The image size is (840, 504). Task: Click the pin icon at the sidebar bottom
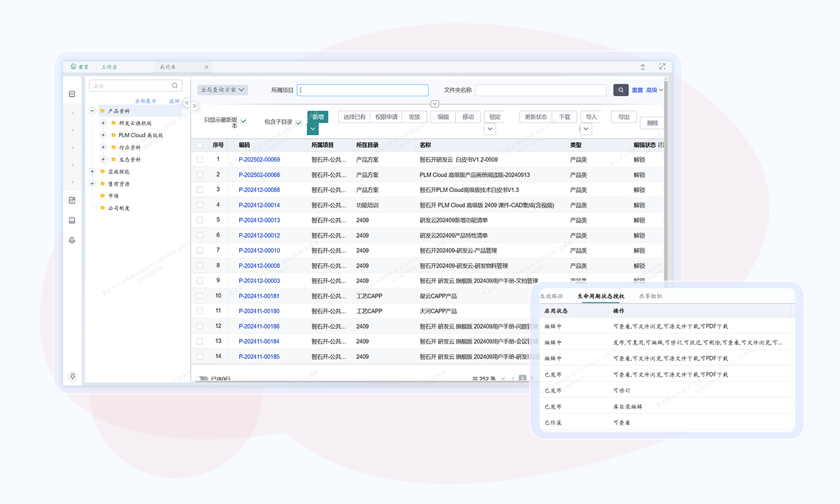click(x=73, y=376)
